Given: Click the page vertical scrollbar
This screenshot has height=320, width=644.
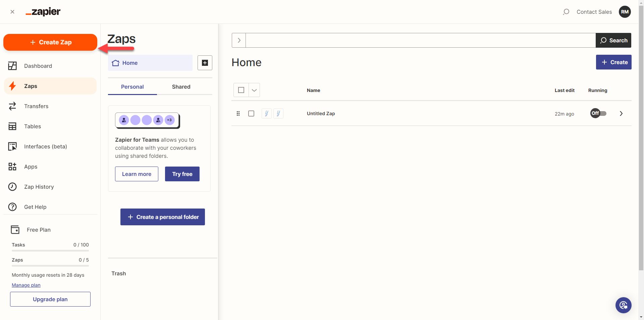Looking at the screenshot, I should coord(641,138).
